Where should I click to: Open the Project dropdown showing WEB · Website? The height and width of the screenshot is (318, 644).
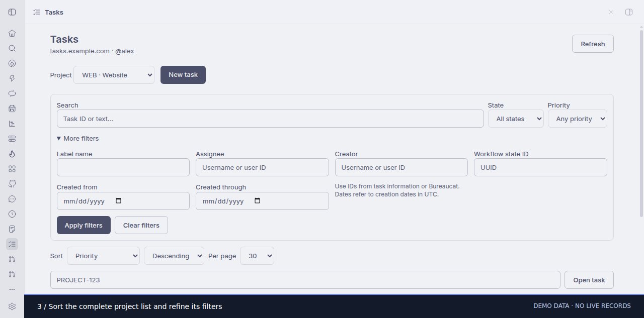point(114,75)
